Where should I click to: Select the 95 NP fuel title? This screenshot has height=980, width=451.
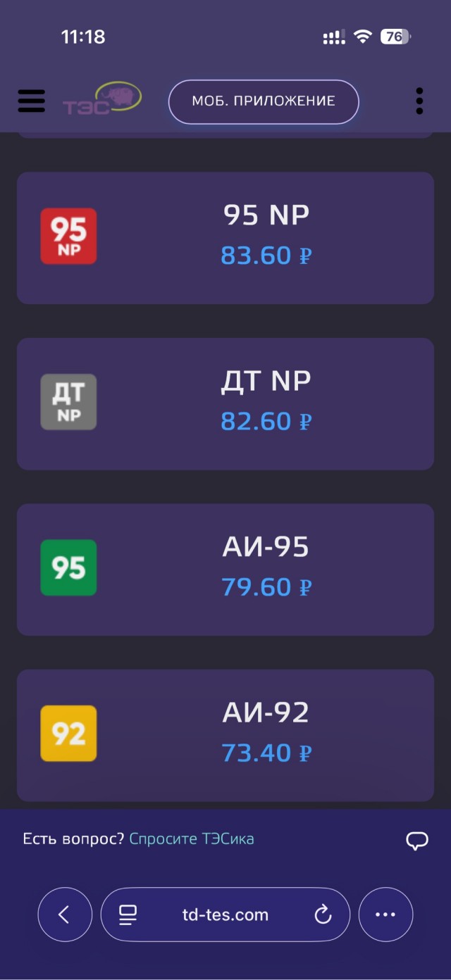tap(266, 215)
